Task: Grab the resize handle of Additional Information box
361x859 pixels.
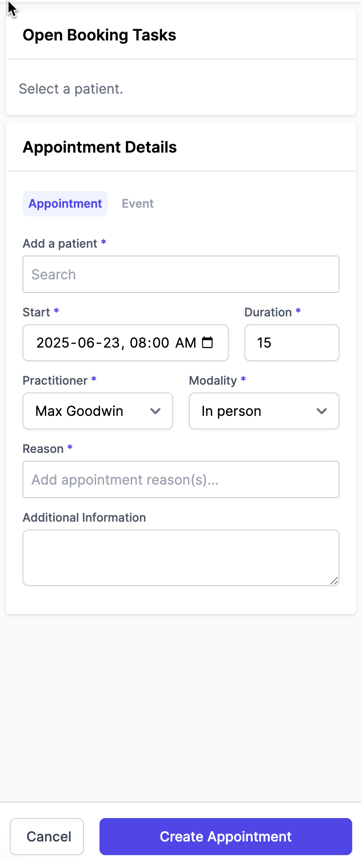Action: point(334,581)
